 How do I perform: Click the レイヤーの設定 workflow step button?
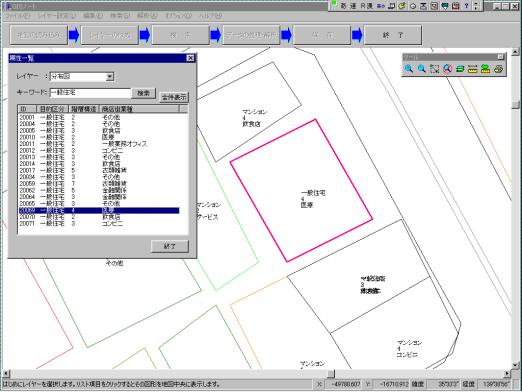110,35
